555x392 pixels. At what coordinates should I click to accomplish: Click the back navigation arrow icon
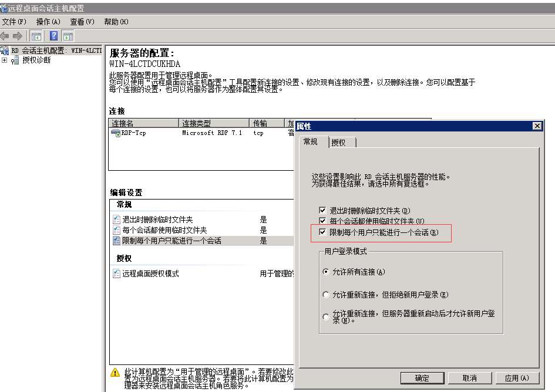tap(5, 36)
